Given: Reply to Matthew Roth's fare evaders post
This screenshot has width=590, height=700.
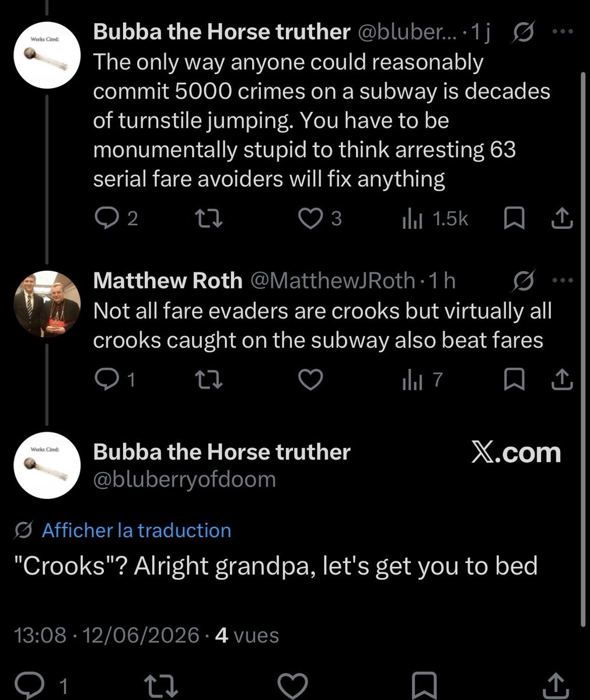Looking at the screenshot, I should pos(115,380).
